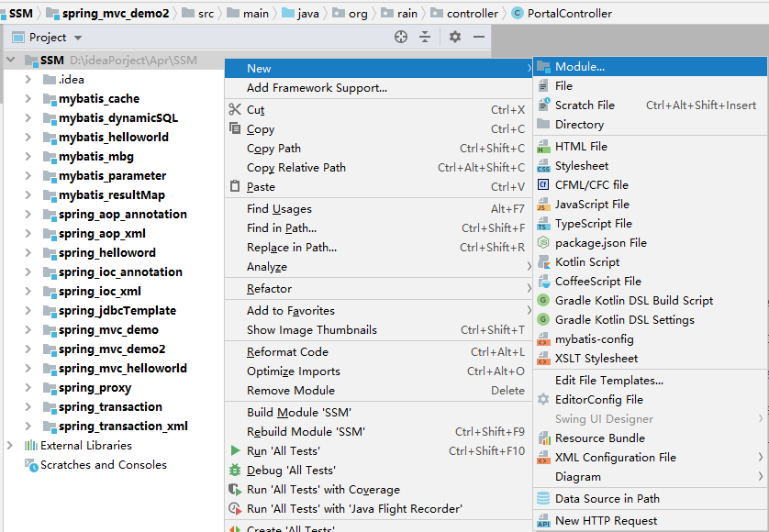Select Optimize Imports
The width and height of the screenshot is (769, 532).
click(x=379, y=371)
